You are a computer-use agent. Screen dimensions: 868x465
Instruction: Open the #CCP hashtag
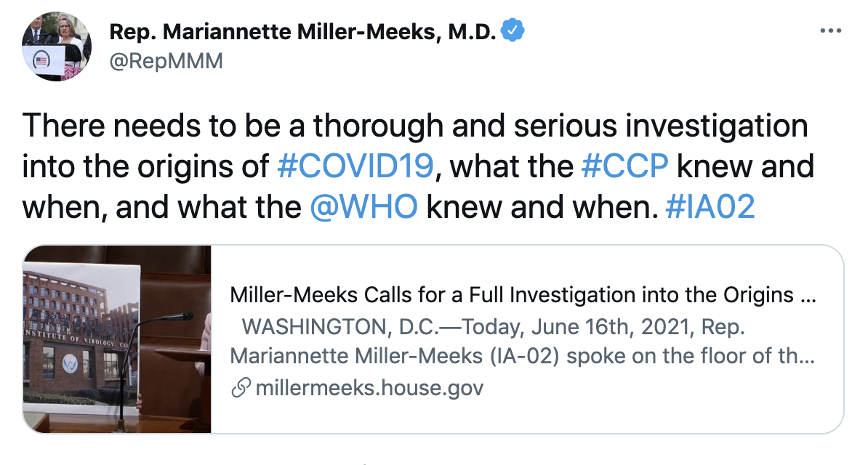pos(625,166)
